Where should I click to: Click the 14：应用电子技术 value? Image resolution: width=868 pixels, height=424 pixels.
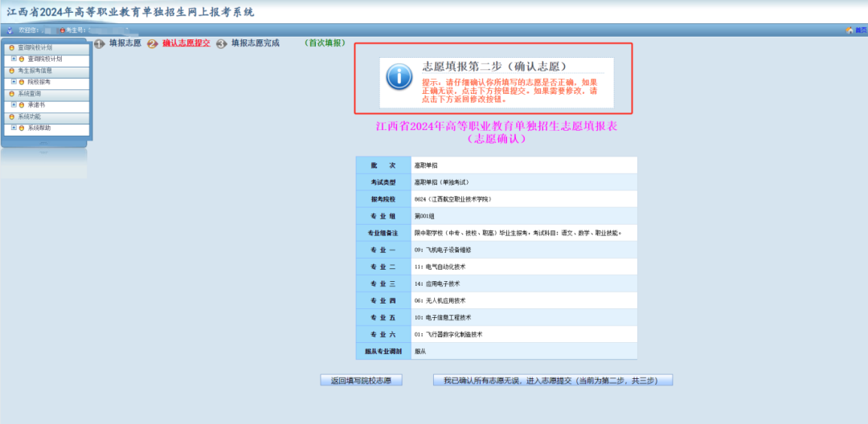(x=436, y=284)
